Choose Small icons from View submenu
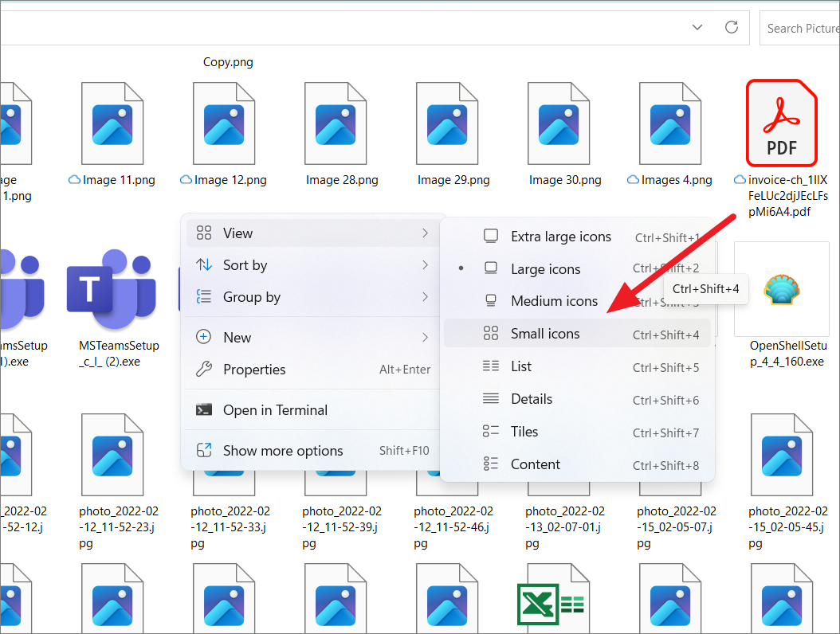This screenshot has width=840, height=634. click(545, 333)
